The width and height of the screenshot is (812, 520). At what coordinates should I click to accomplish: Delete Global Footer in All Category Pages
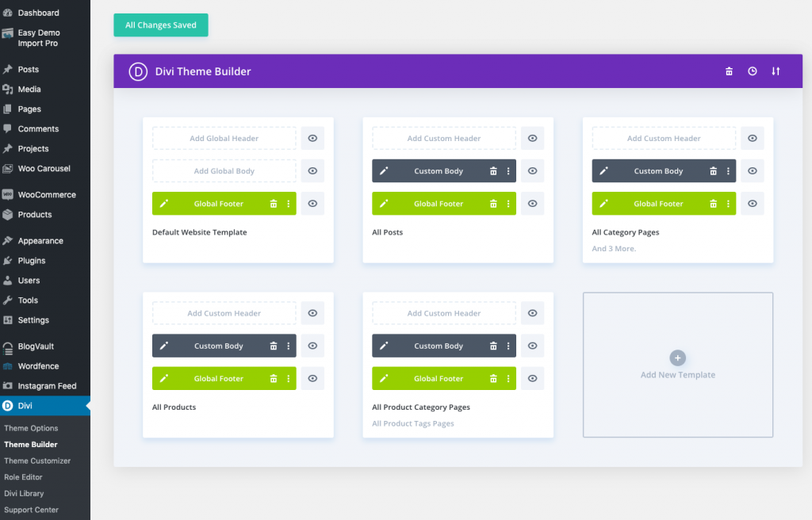tap(713, 204)
